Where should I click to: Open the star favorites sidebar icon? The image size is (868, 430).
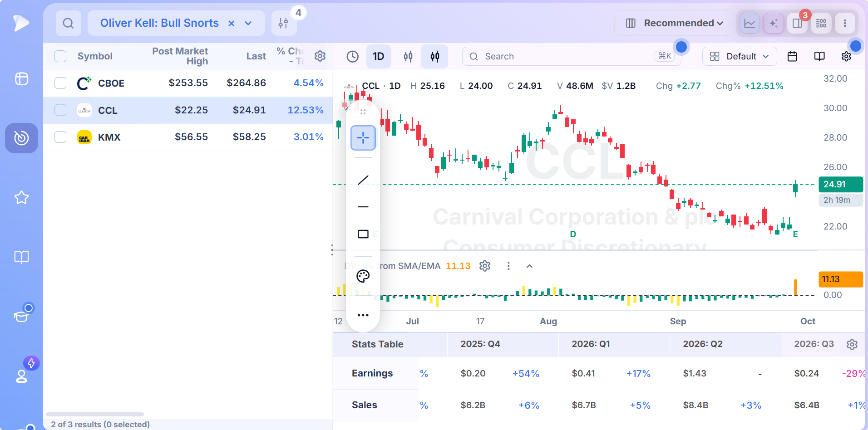(x=21, y=197)
